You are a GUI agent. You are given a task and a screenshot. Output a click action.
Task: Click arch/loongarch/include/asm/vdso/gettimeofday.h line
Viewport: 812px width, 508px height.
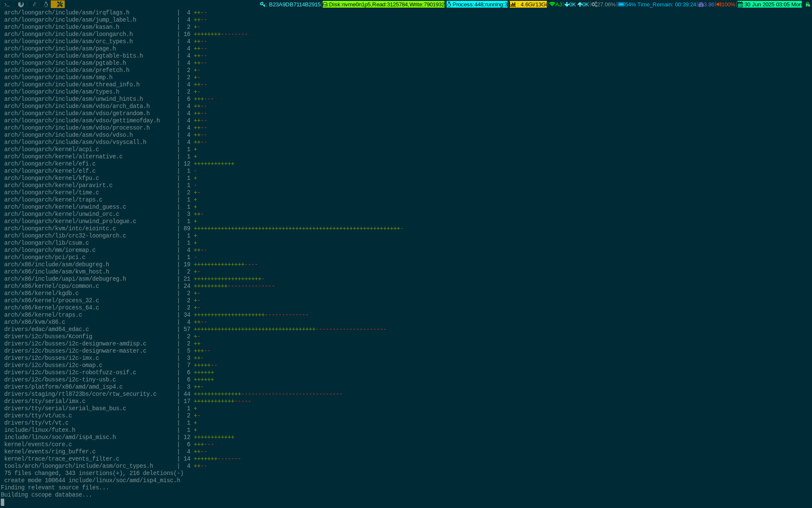(x=106, y=121)
